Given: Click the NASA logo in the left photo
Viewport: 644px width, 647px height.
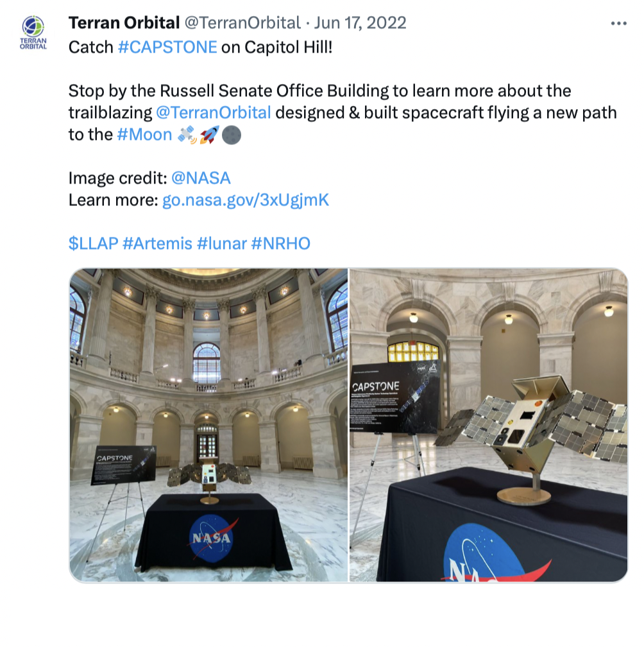Looking at the screenshot, I should [212, 538].
